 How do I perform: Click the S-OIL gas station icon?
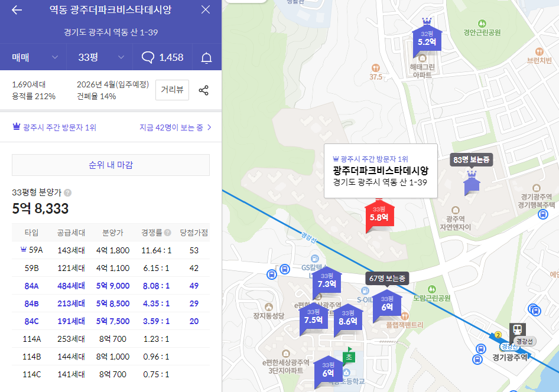[x=365, y=291]
